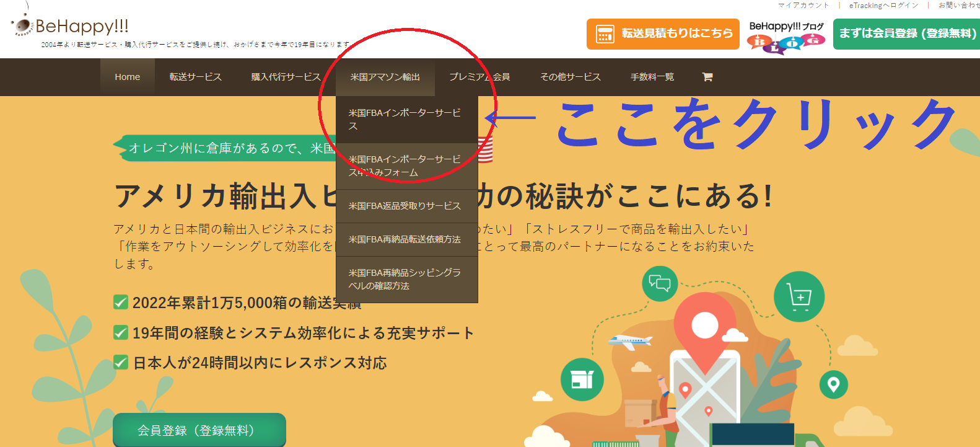Open the shopping cart icon in navbar
This screenshot has height=447, width=980.
[707, 77]
